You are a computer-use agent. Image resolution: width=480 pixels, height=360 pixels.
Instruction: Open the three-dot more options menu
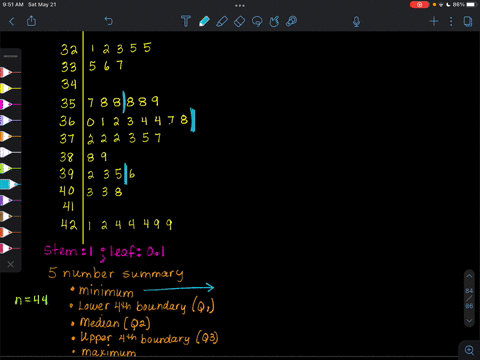(x=451, y=22)
